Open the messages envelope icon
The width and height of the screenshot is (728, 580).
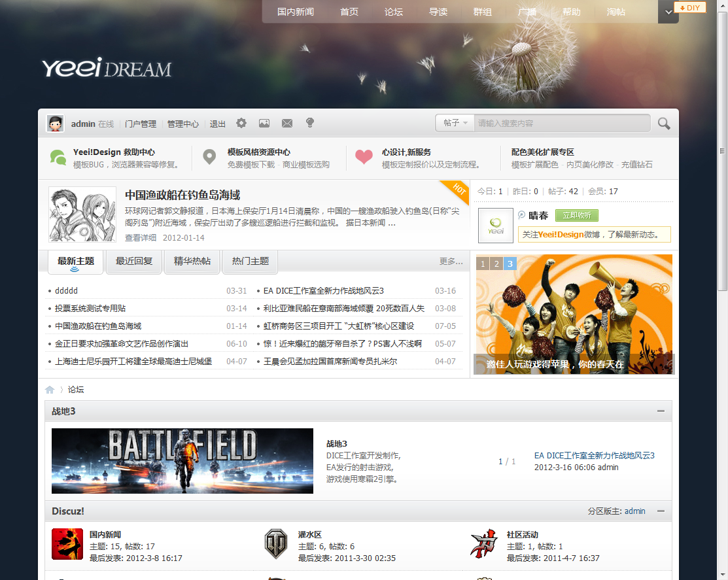(287, 123)
